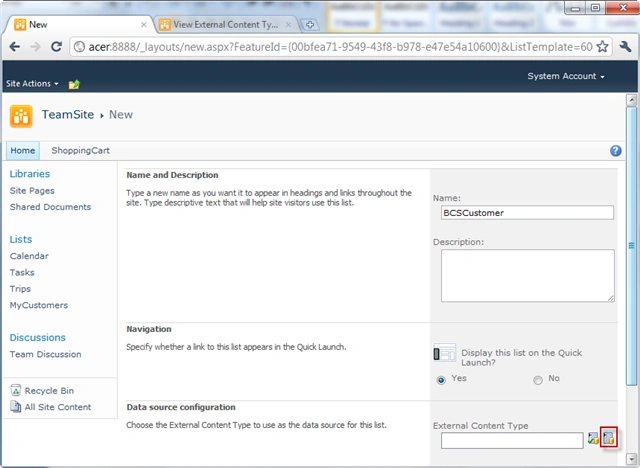Click check external content type icon
Screen dimensions: 640x468
[x=593, y=439]
